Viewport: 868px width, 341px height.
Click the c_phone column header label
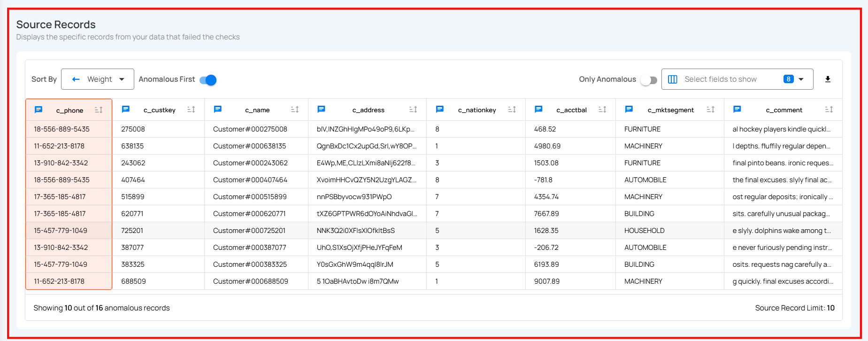(69, 110)
